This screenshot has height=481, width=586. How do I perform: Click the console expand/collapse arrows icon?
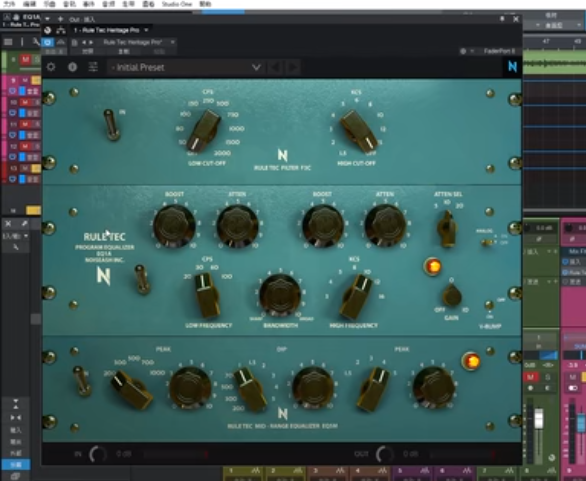15,404
